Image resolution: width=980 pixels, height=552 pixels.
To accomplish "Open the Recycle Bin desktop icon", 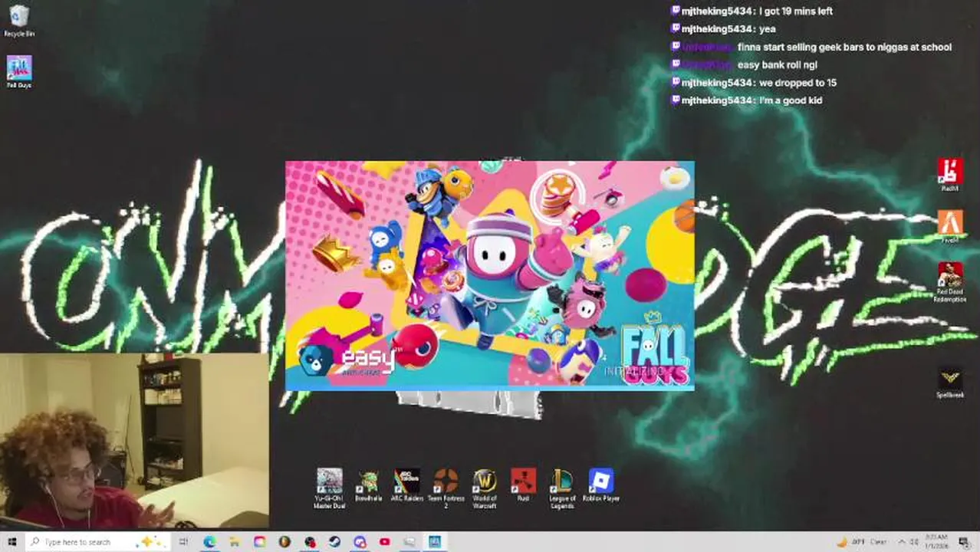I will click(x=18, y=21).
